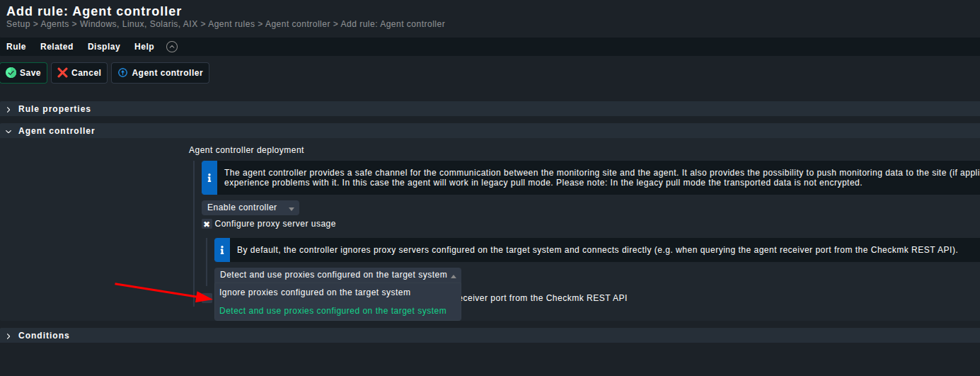This screenshot has width=980, height=376.
Task: Choose the green Detect and use proxies option
Action: [333, 311]
